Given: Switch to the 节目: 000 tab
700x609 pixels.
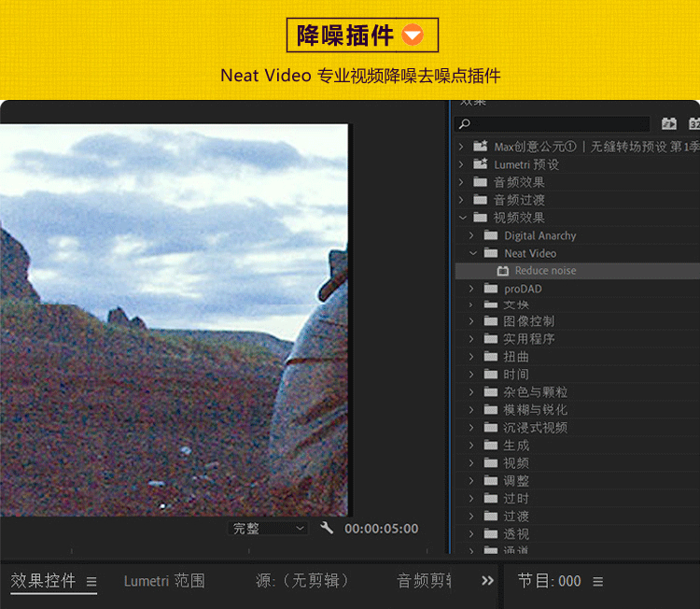Looking at the screenshot, I should coord(549,581).
